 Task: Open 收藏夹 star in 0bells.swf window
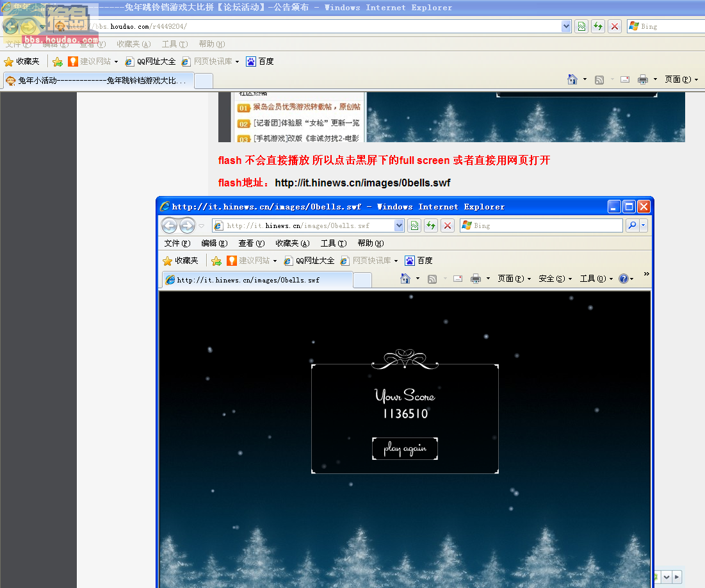click(x=181, y=261)
